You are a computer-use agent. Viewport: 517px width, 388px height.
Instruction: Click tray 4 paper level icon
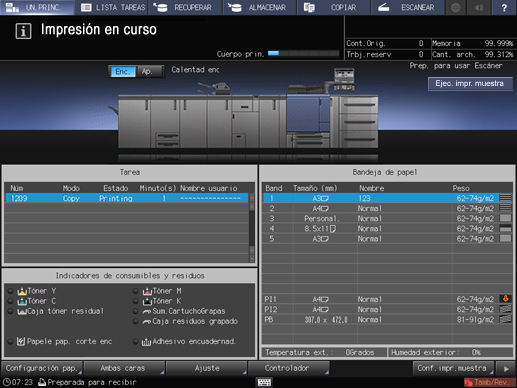(505, 229)
